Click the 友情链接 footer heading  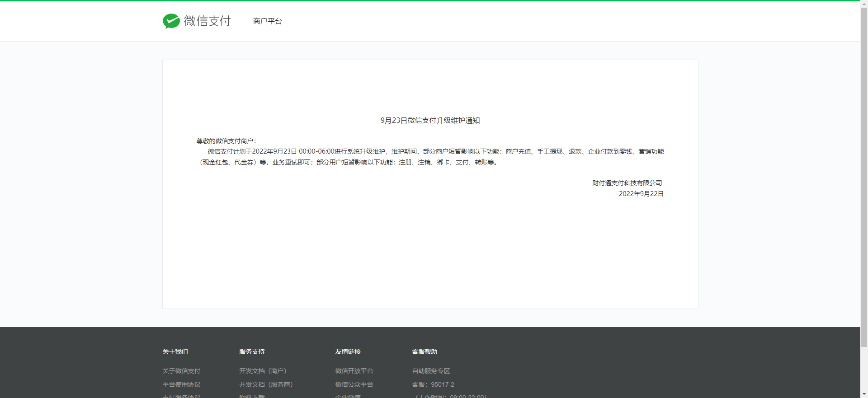[x=348, y=351]
